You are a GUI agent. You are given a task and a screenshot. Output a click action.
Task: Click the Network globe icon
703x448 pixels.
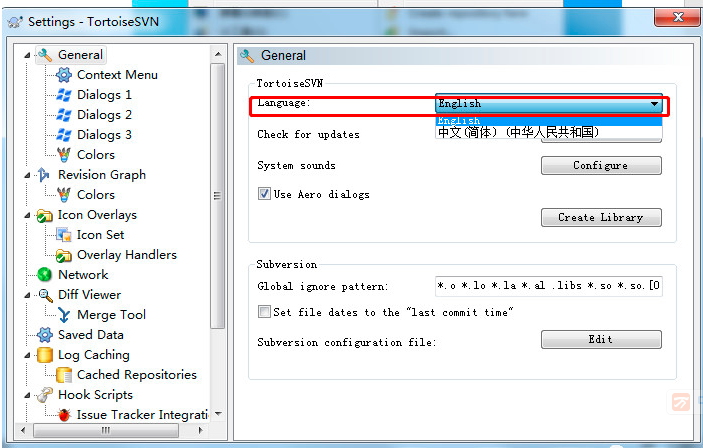tap(44, 275)
